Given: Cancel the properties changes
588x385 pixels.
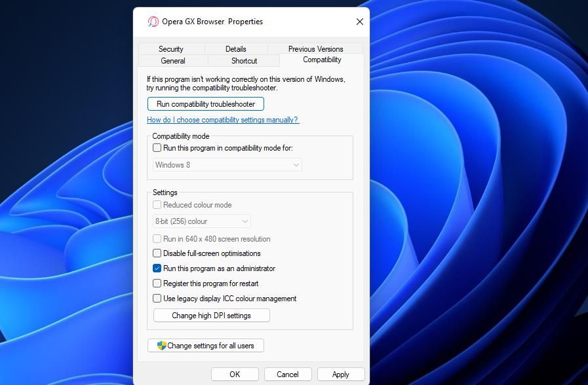Looking at the screenshot, I should 288,374.
